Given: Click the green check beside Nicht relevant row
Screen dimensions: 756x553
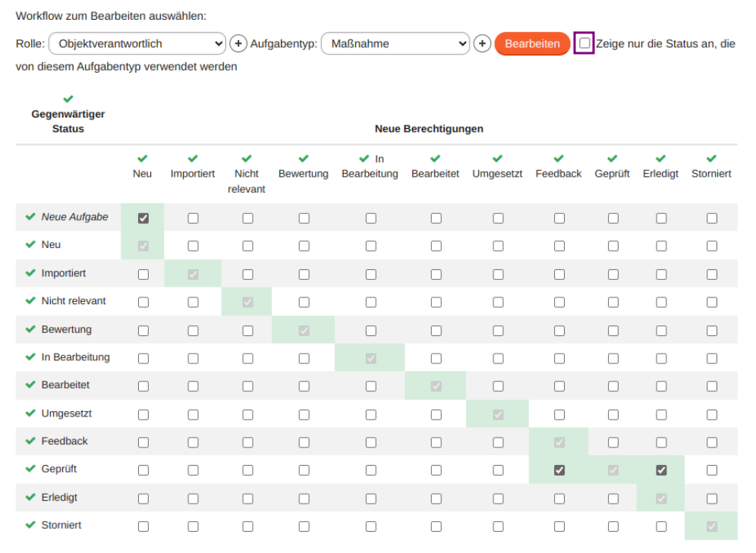Looking at the screenshot, I should (30, 301).
